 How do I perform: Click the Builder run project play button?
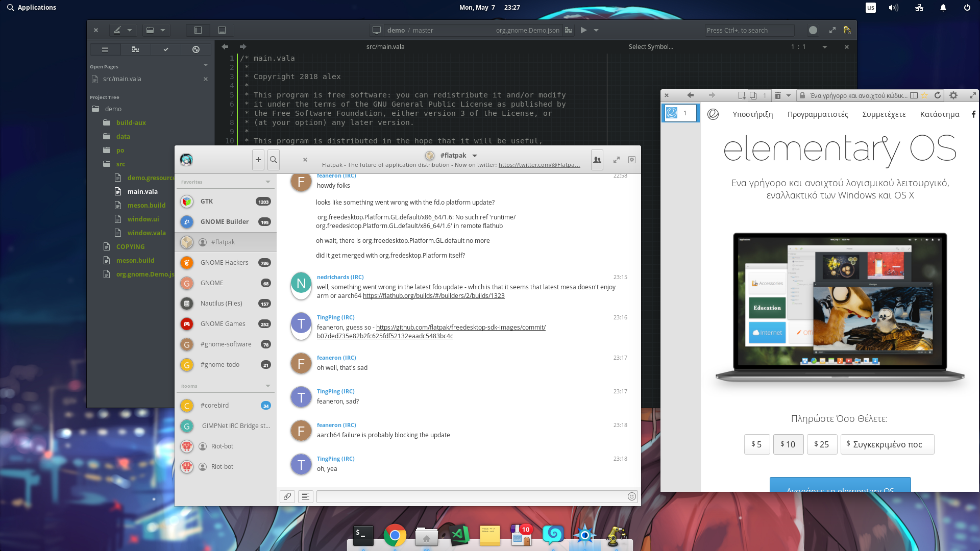click(x=583, y=30)
